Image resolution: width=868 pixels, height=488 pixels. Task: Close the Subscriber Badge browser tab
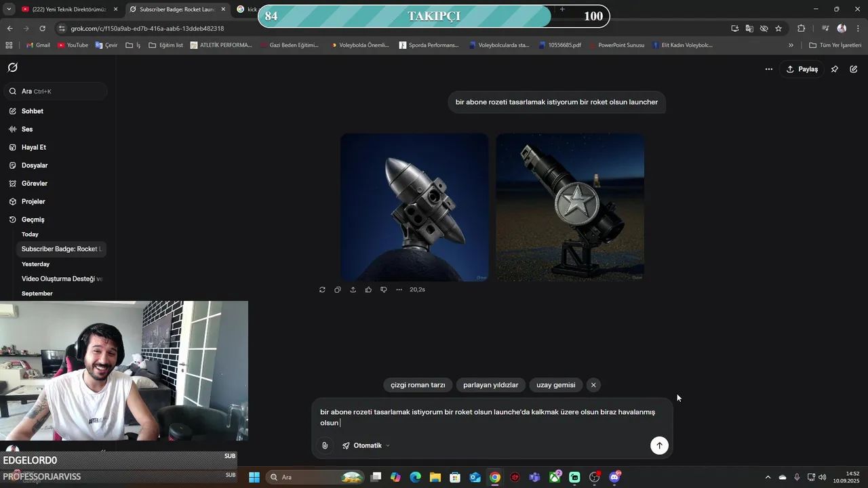[x=223, y=9]
